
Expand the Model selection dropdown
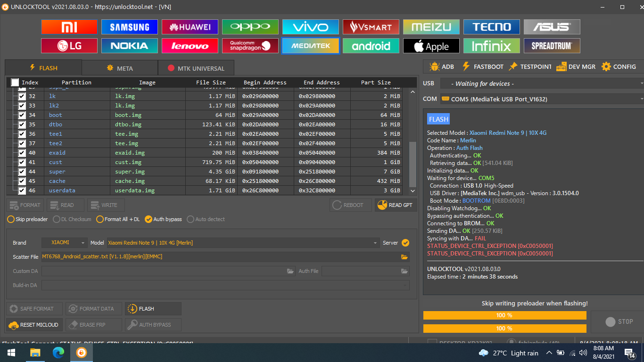point(243,243)
